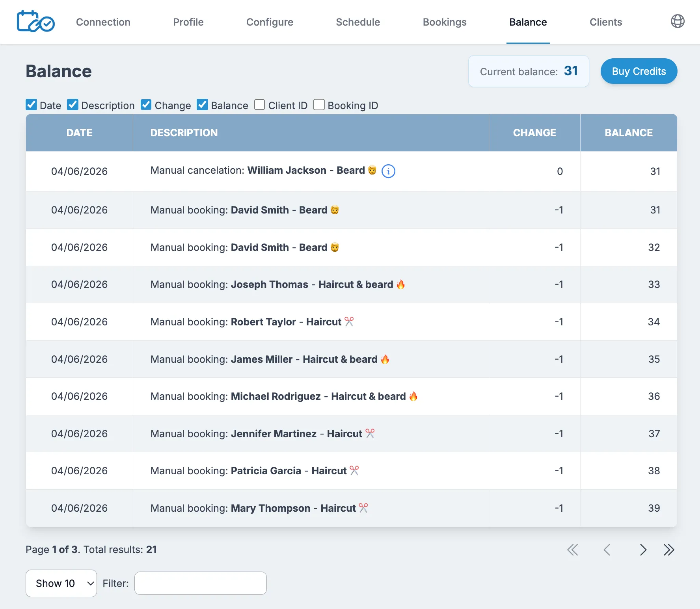Open the Show 10 dropdown
This screenshot has height=609, width=700.
tap(61, 583)
